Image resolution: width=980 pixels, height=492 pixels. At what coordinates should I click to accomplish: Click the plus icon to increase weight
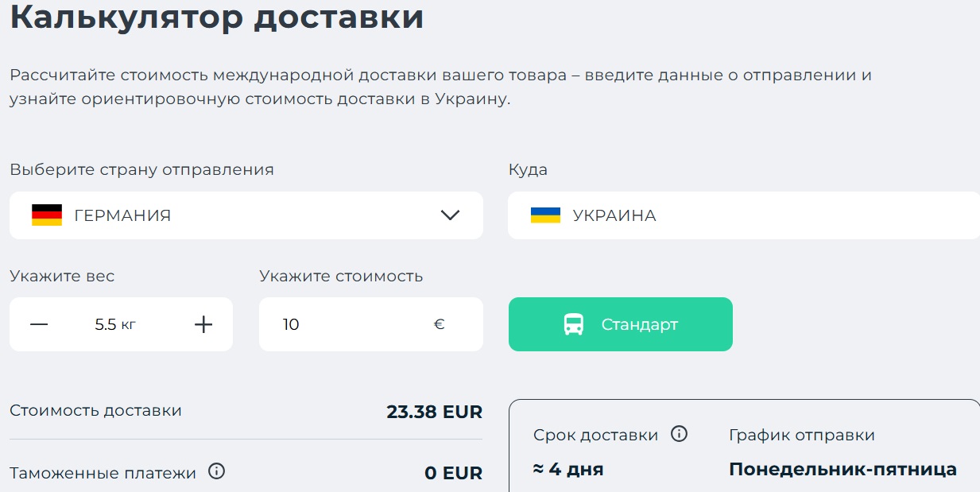pyautogui.click(x=203, y=324)
